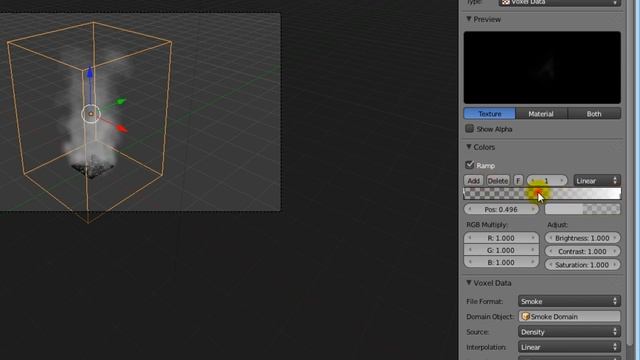Screen dimensions: 640x360
Task: Click the Brightness: 1.000 field
Action: [x=582, y=238]
